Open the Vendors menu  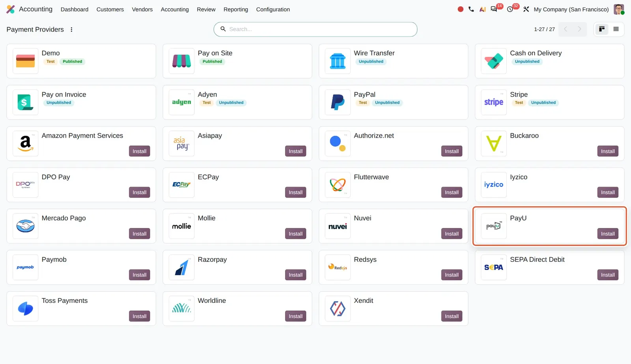click(142, 9)
